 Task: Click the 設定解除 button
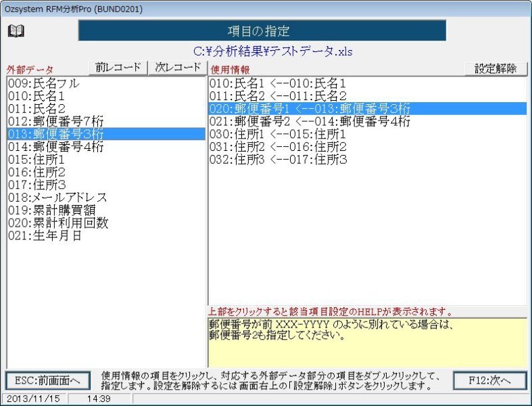(495, 68)
